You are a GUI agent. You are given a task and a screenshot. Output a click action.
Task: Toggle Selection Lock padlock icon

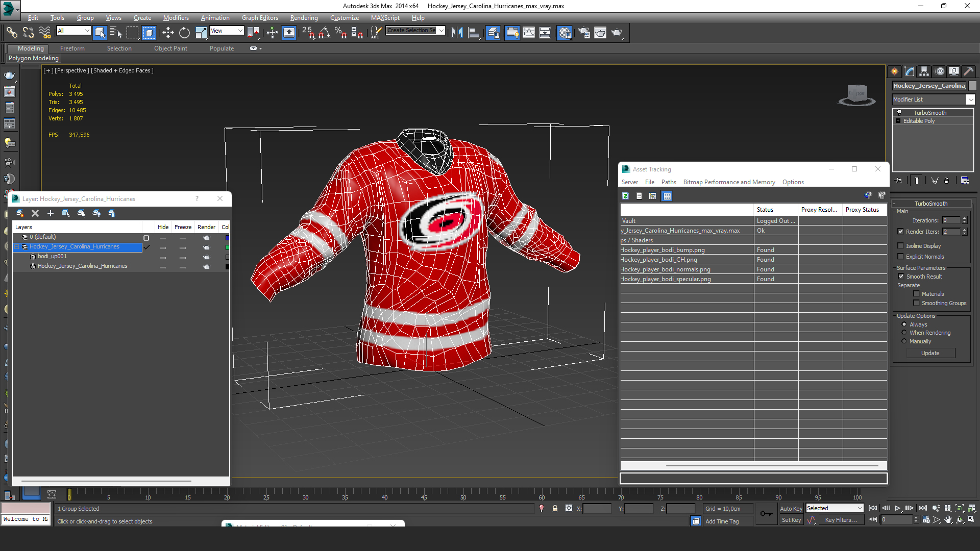(x=555, y=509)
